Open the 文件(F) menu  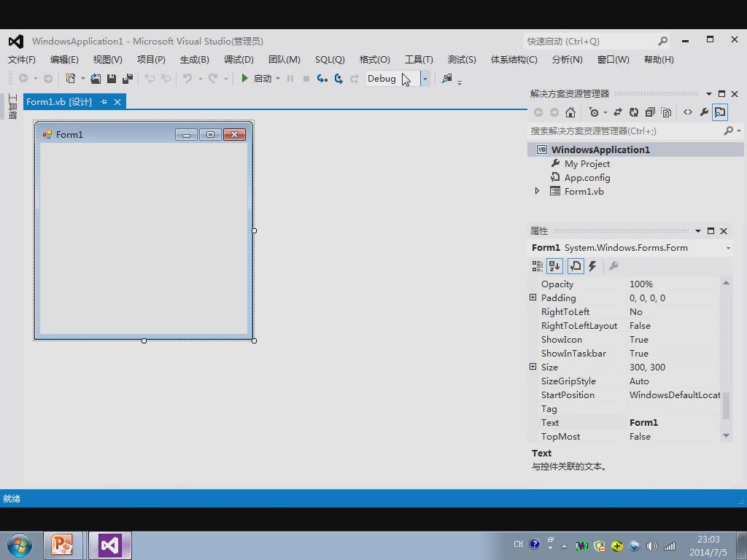click(22, 60)
